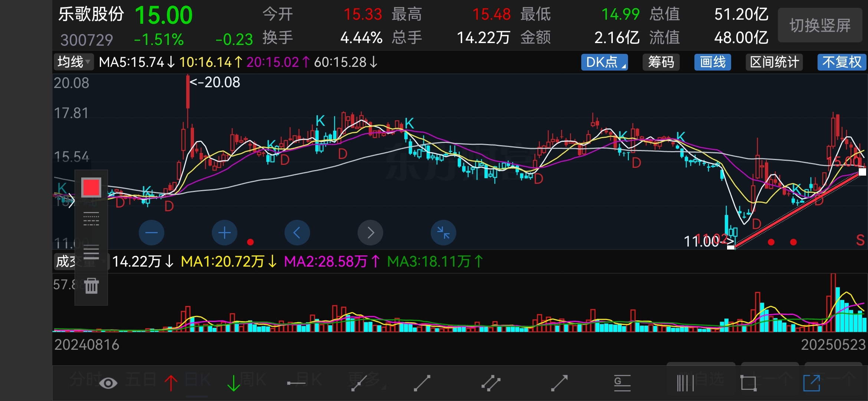Screen dimensions: 868x401
Task: Open line style dashed pattern options
Action: click(x=91, y=219)
